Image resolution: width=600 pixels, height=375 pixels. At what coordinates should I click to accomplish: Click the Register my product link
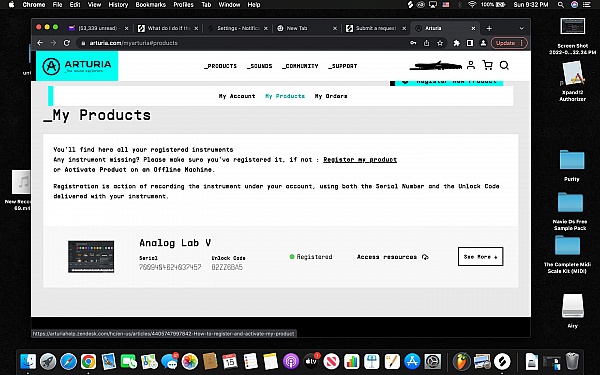coord(360,160)
